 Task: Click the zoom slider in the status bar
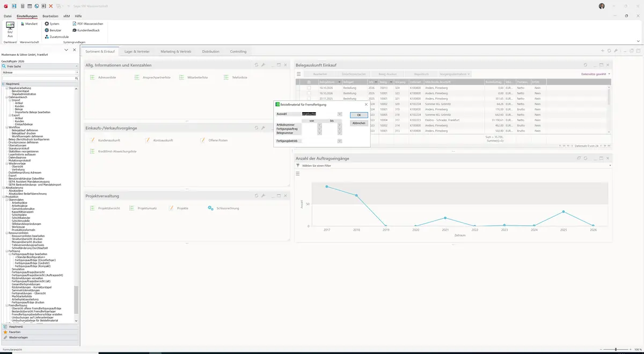point(616,349)
